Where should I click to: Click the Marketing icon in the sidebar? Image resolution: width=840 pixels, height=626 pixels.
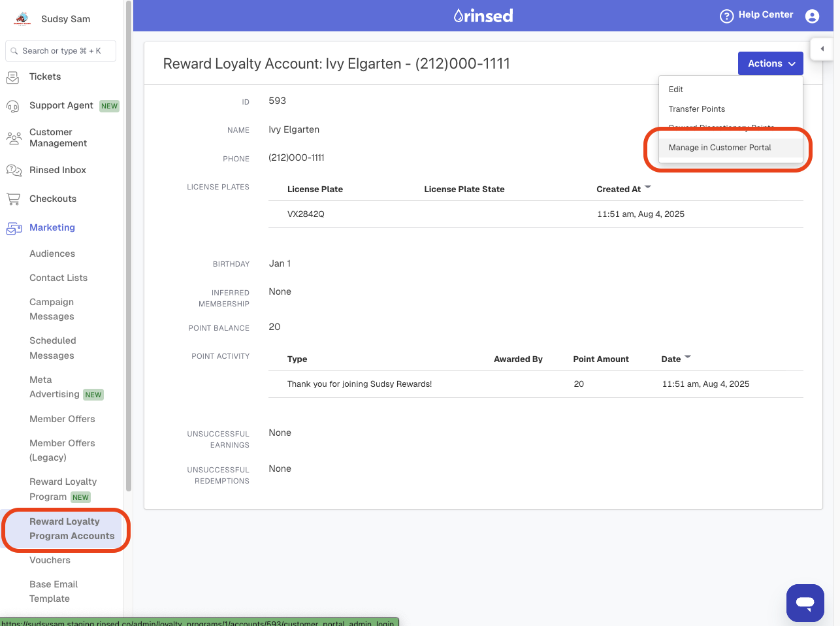point(13,228)
